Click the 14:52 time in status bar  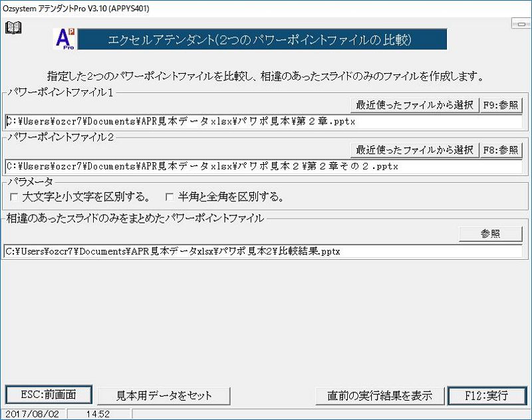click(98, 414)
